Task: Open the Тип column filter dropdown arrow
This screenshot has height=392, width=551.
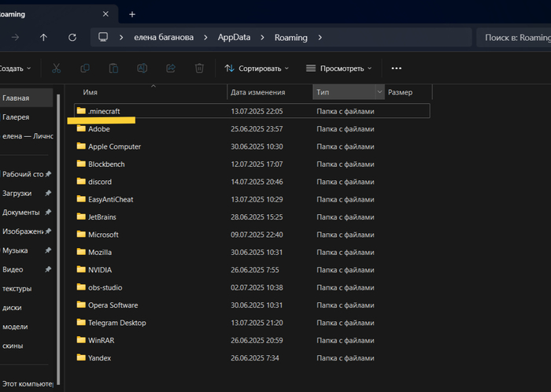Action: tap(379, 92)
